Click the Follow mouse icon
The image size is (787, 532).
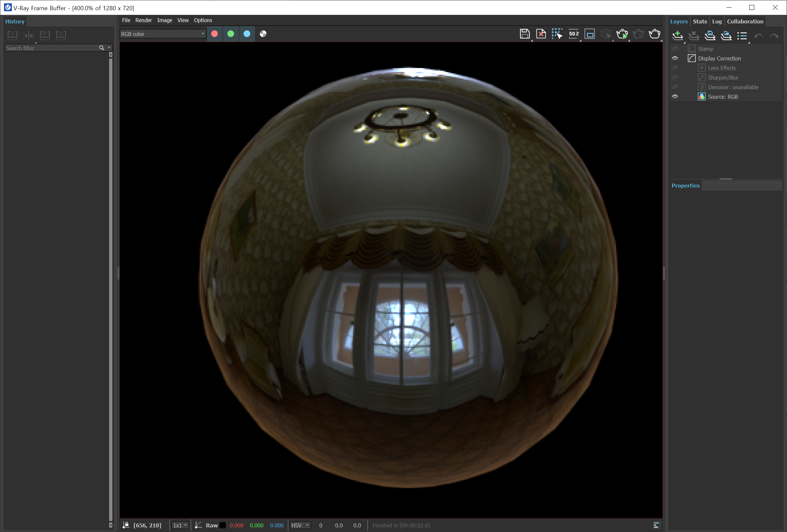557,34
